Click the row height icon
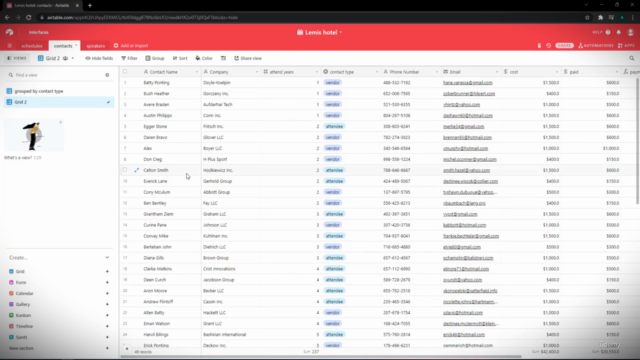Viewport: 640px width, 360px height. pos(223,58)
